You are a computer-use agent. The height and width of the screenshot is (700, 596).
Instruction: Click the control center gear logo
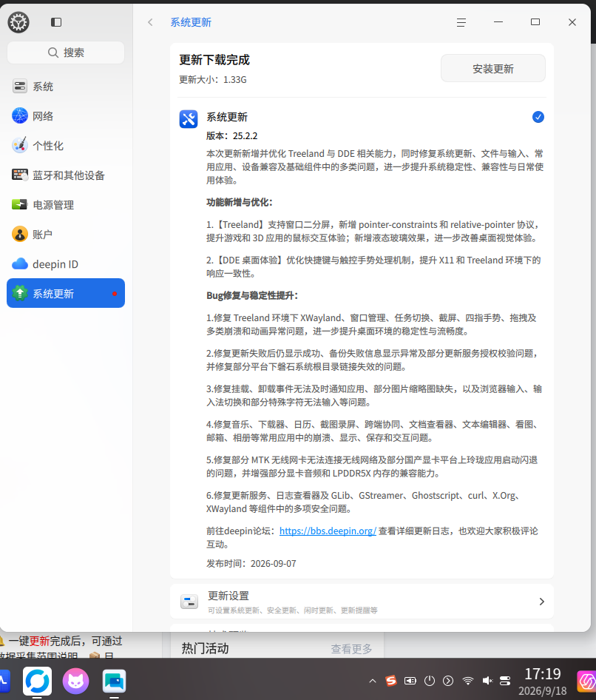18,22
